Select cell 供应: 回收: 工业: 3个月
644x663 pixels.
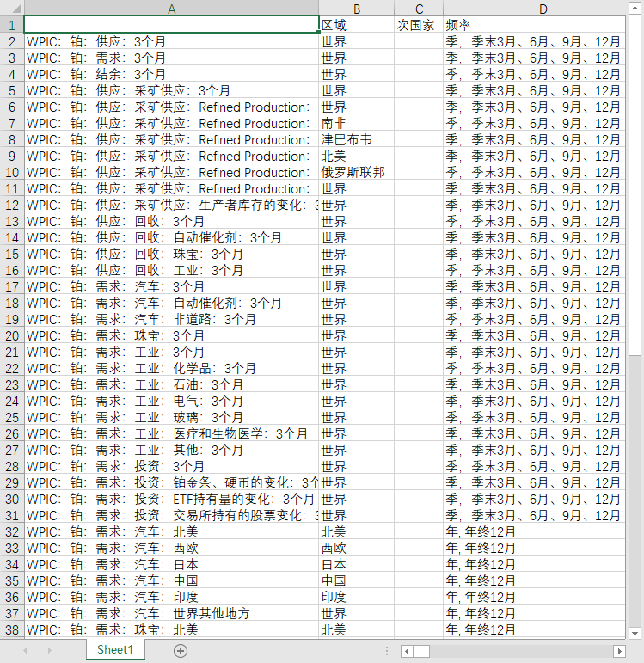(171, 270)
